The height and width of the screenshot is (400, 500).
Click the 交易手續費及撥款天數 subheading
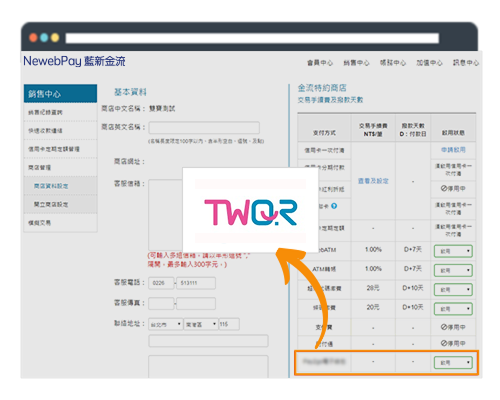click(330, 100)
